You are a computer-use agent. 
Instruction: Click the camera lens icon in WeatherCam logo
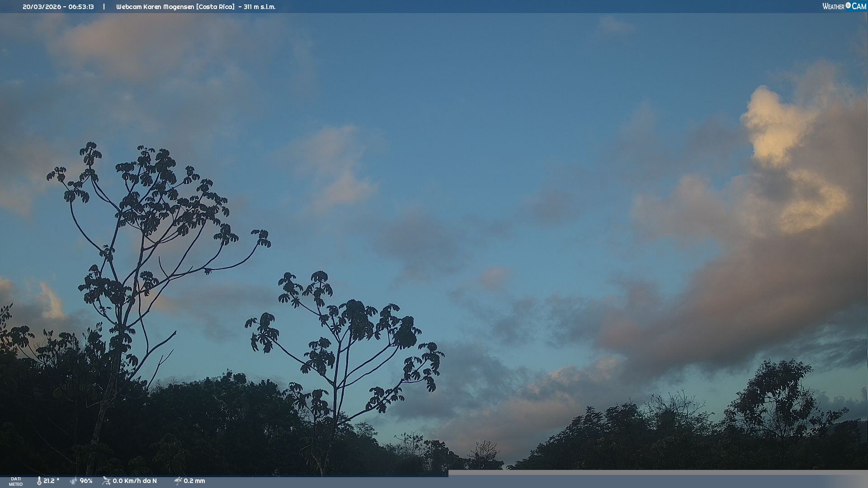tap(848, 5)
